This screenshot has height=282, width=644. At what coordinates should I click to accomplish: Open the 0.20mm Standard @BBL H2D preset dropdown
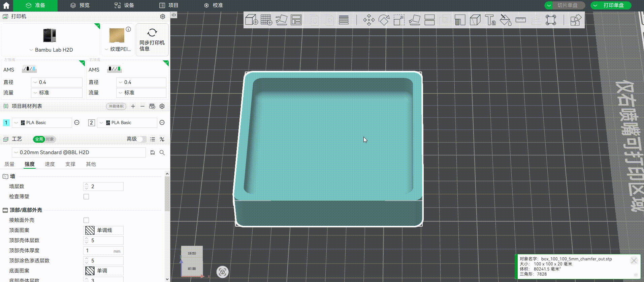79,152
